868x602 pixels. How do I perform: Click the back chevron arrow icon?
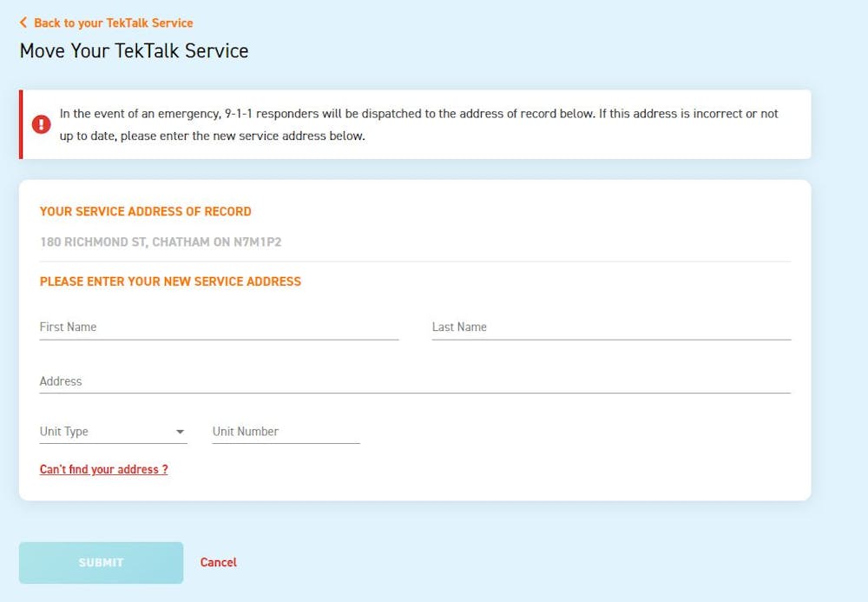tap(23, 23)
